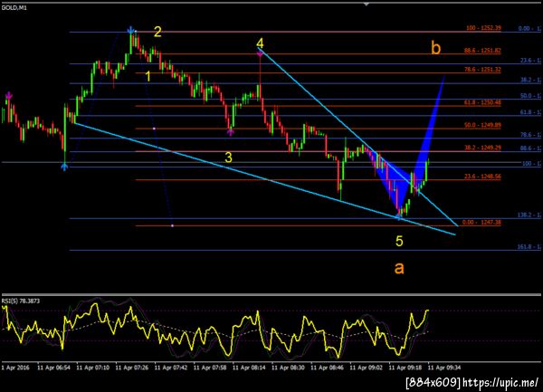Select the magenta arrow beside the 50.0 orange line
543x392 pixels.
230,131
